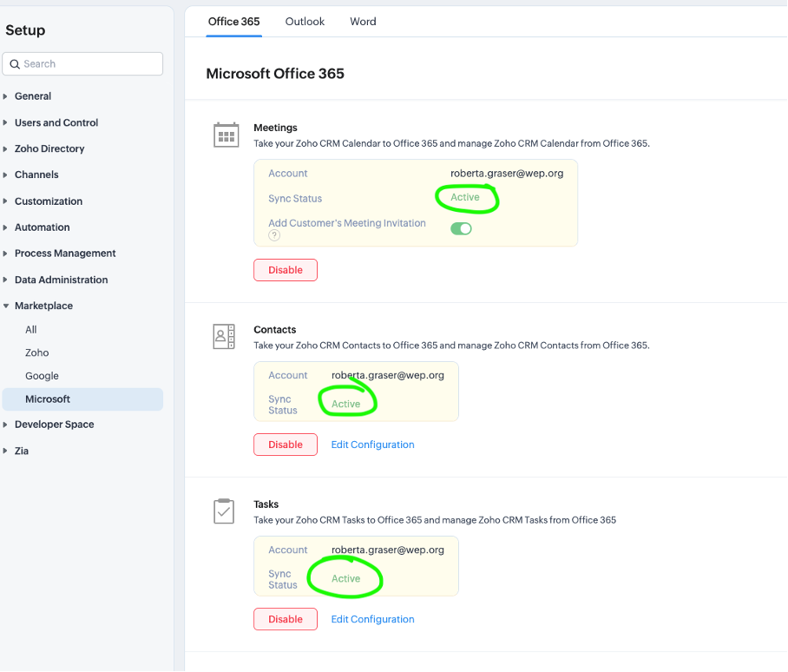The height and width of the screenshot is (672, 788).
Task: Toggle Add Customer's Meeting Invitation switch
Action: 461,228
